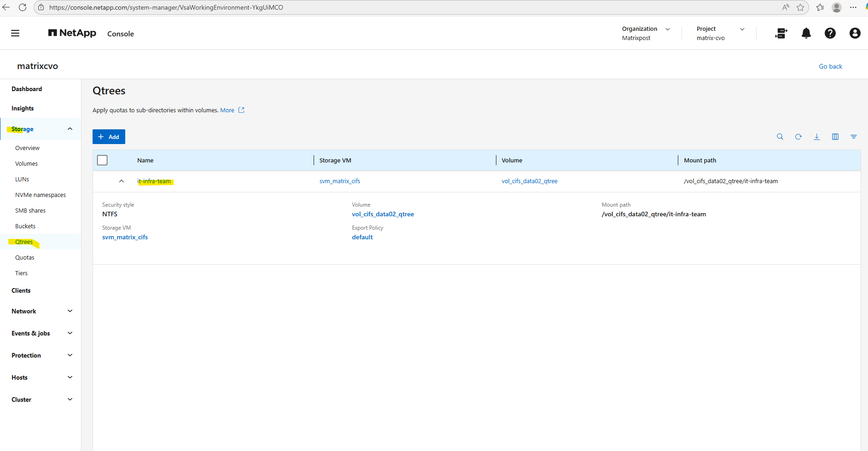The width and height of the screenshot is (868, 451).
Task: Open SMB shares in the sidebar
Action: pos(30,211)
